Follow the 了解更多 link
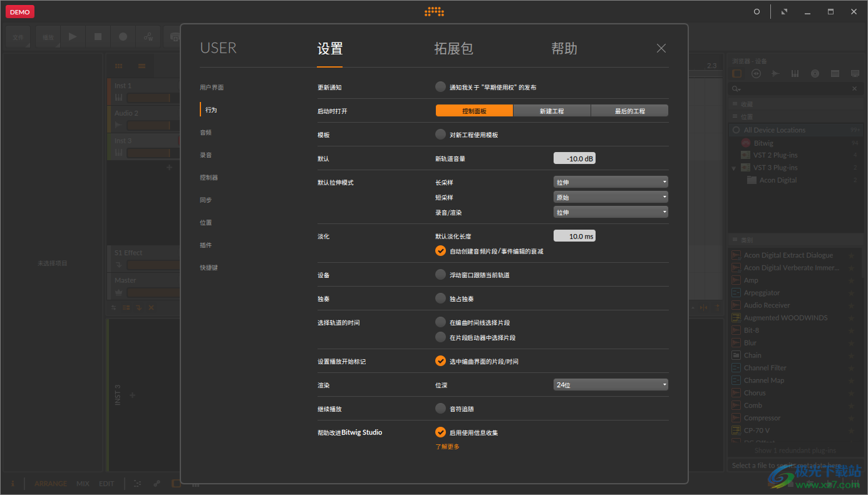 pyautogui.click(x=447, y=446)
